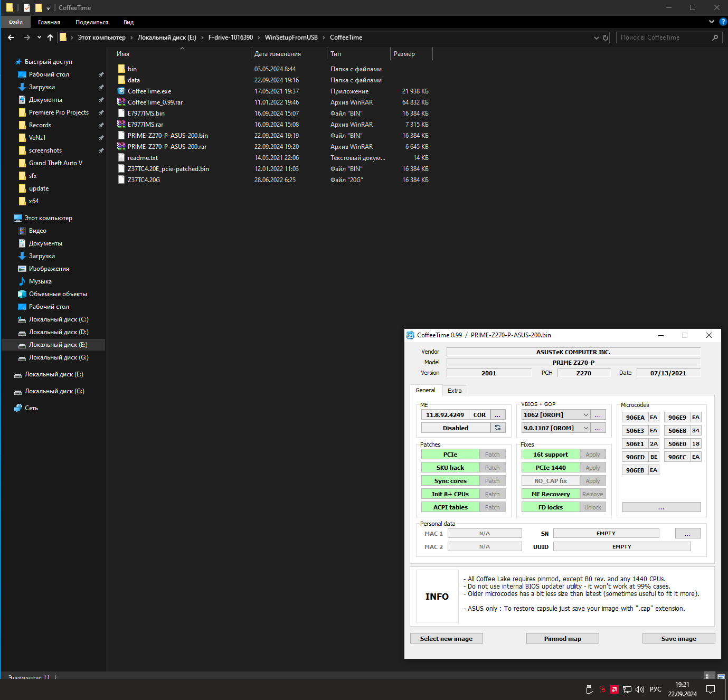
Task: Open the Файл menu tab
Action: (15, 22)
